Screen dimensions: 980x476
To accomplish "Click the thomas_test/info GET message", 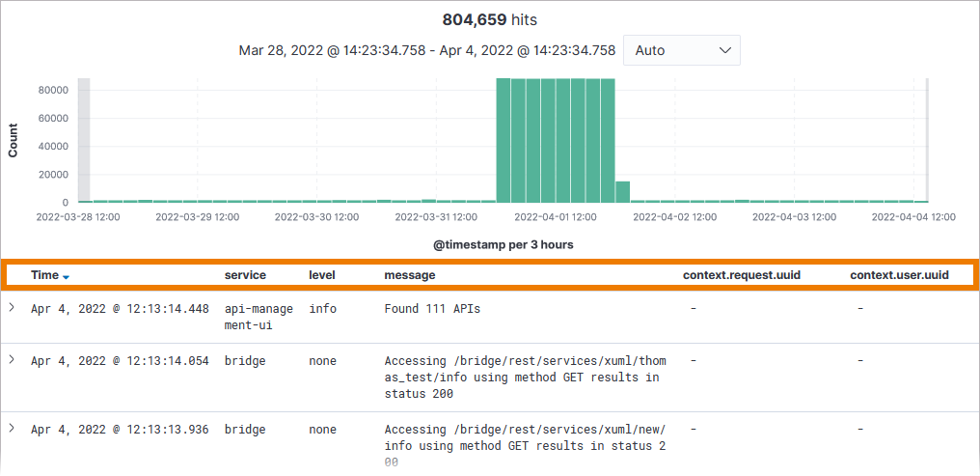I will pos(525,378).
